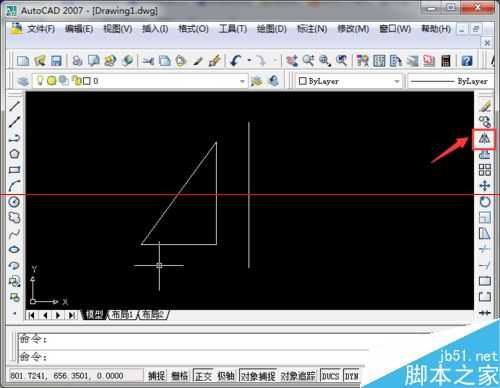Choose the Polygon tool
Screen dimensions: 500x388
[14, 154]
